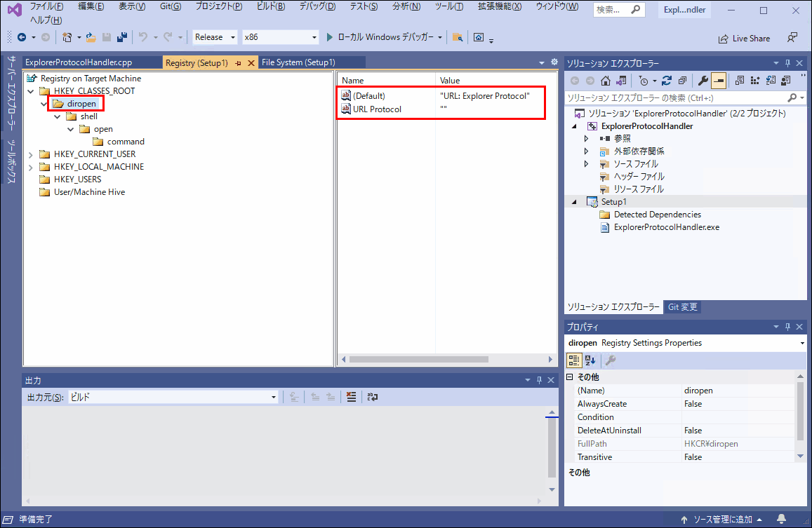Expand the 参照 node in Solution Explorer
The height and width of the screenshot is (528, 812).
586,139
